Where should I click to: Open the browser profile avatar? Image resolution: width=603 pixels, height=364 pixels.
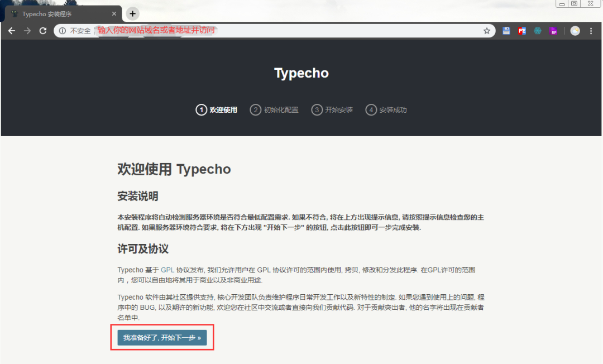(x=575, y=31)
